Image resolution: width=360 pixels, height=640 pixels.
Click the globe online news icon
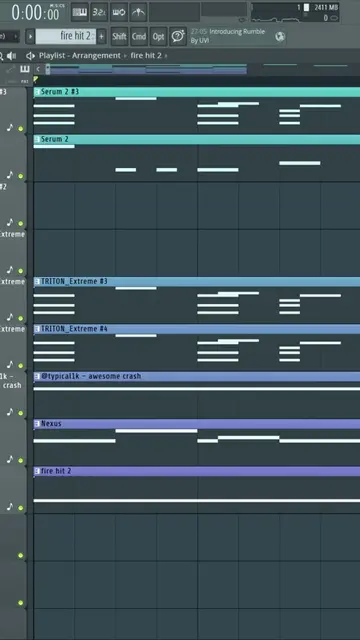pyautogui.click(x=280, y=37)
